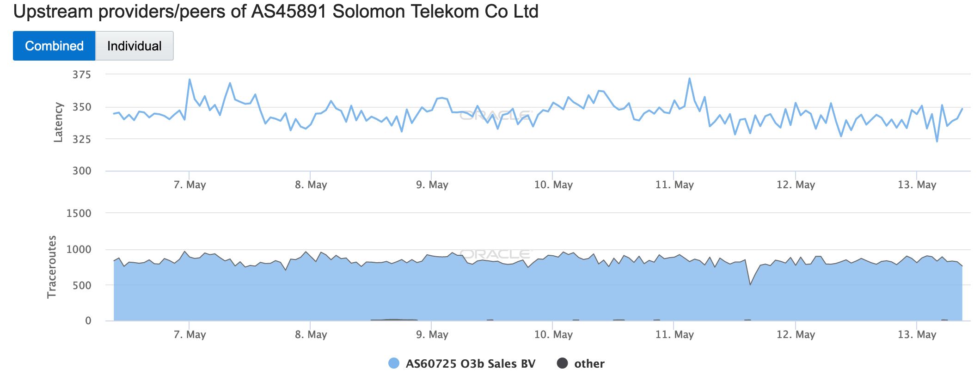The image size is (980, 388).
Task: Click the '7. May' label on latency axis
Action: pos(190,185)
